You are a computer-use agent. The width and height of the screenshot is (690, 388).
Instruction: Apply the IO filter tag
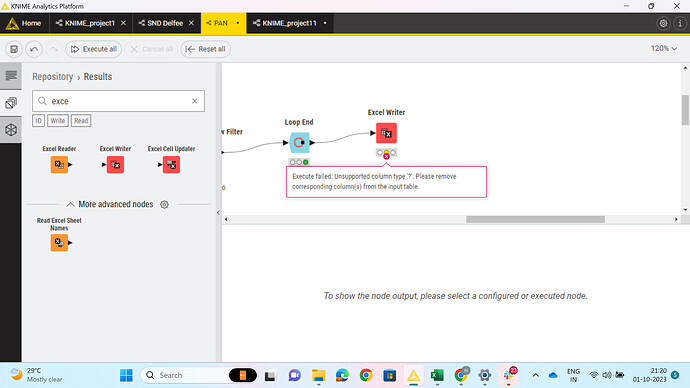pyautogui.click(x=38, y=121)
